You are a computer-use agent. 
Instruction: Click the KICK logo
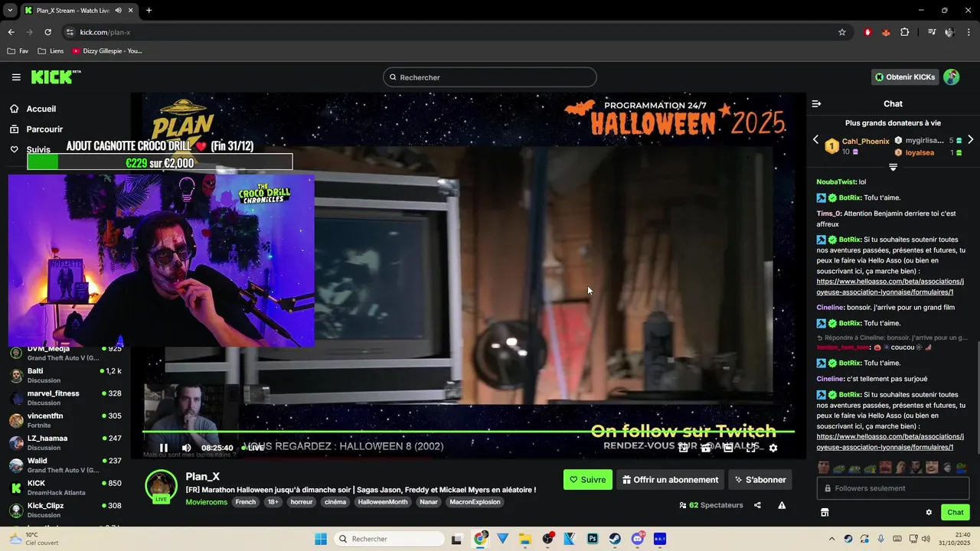pyautogui.click(x=55, y=77)
